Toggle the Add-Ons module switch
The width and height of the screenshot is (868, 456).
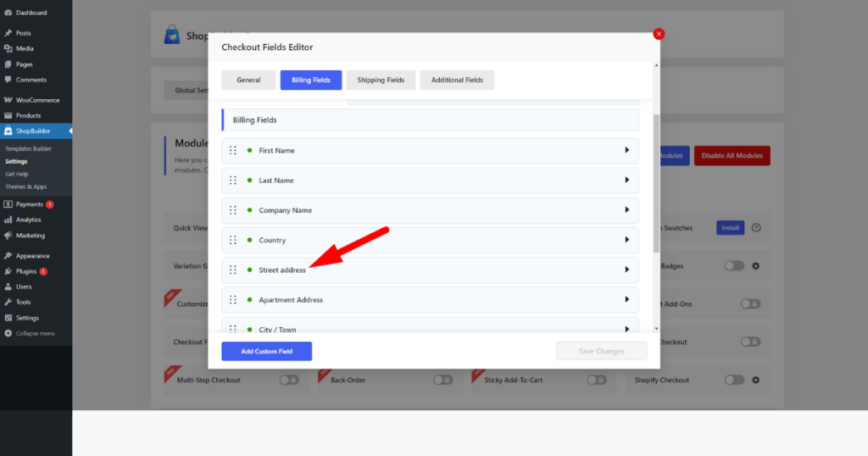coord(751,303)
